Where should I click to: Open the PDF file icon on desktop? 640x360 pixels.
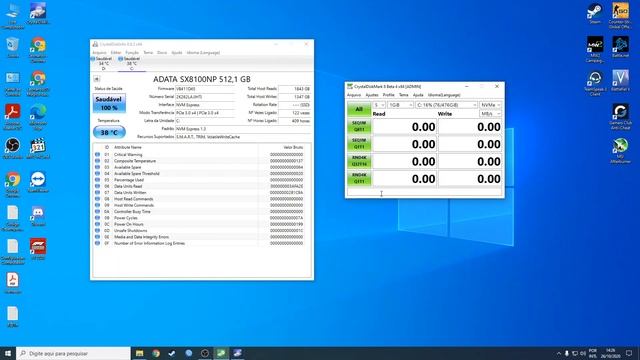coord(13,283)
